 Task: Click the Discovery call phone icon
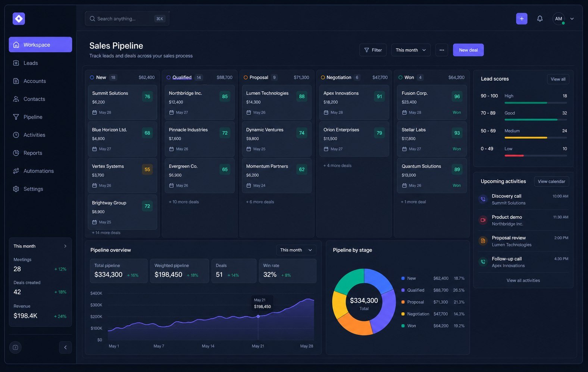(483, 199)
